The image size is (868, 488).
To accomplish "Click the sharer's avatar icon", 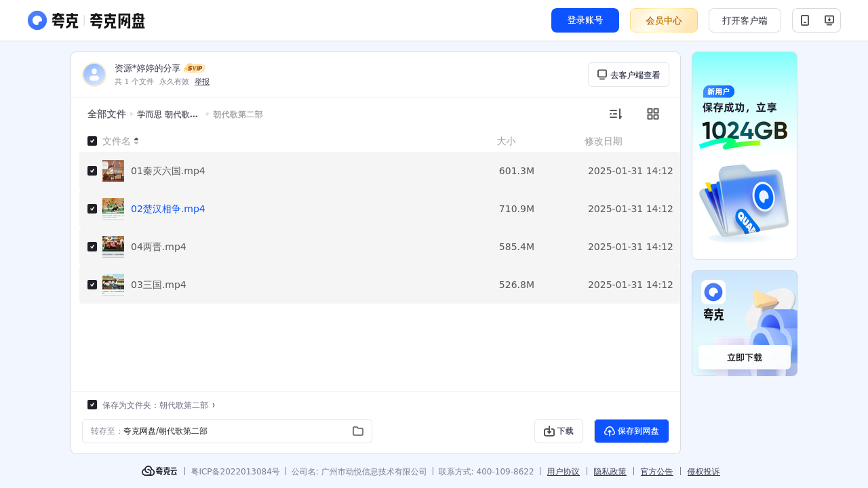I will pos(94,75).
